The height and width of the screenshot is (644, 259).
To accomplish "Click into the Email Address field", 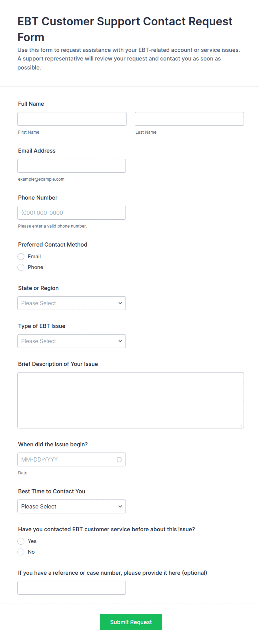I will pos(72,166).
